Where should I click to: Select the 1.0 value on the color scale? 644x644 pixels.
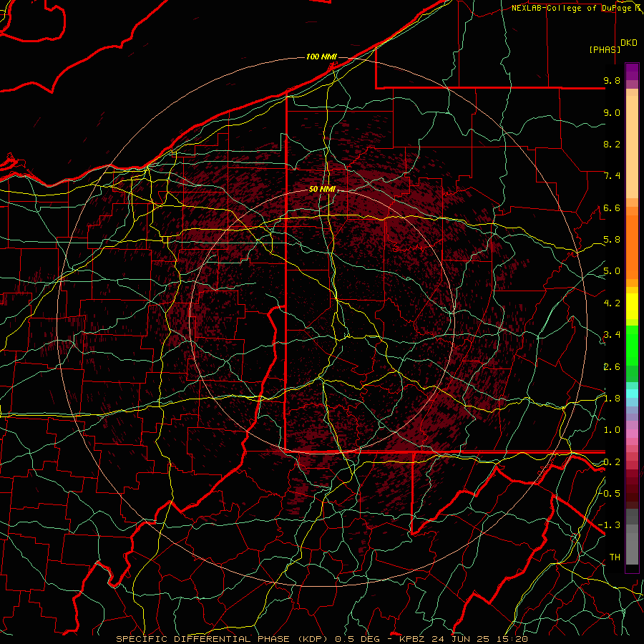click(612, 430)
